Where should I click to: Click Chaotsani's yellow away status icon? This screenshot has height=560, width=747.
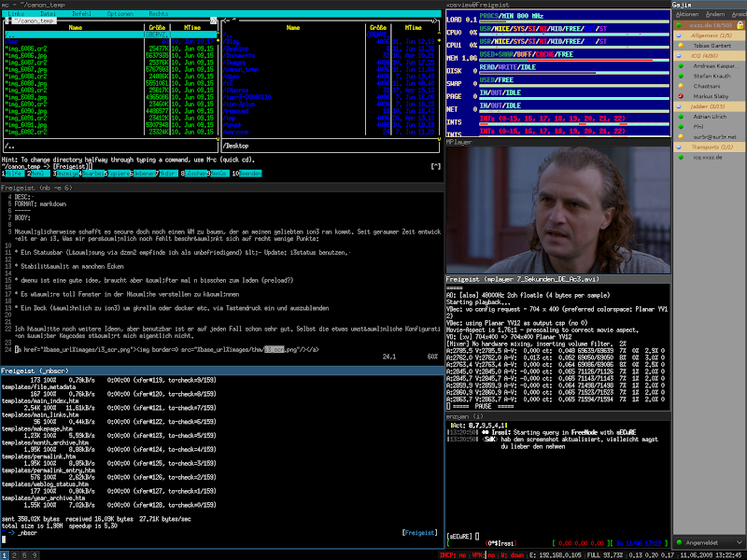pyautogui.click(x=681, y=86)
